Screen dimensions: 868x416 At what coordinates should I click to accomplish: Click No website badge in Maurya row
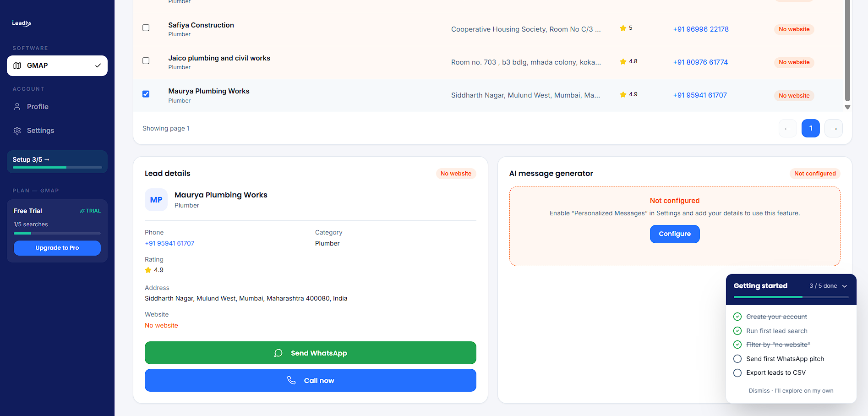pos(794,96)
